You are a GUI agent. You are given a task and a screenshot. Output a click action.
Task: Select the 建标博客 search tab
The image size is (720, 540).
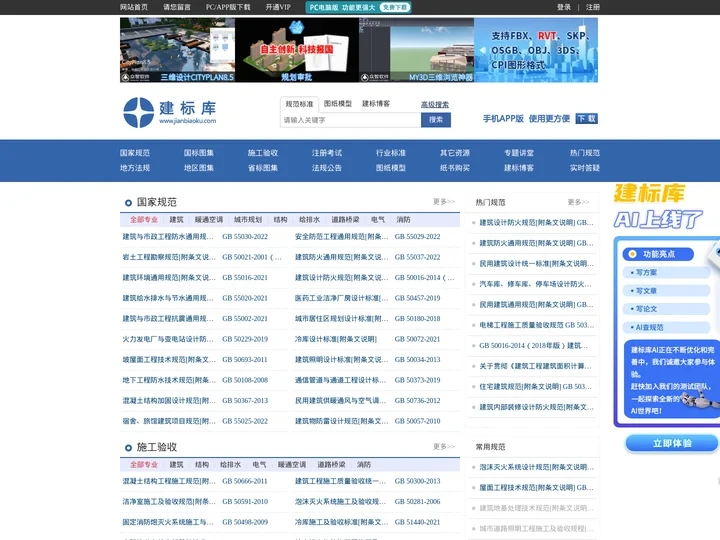pos(376,104)
